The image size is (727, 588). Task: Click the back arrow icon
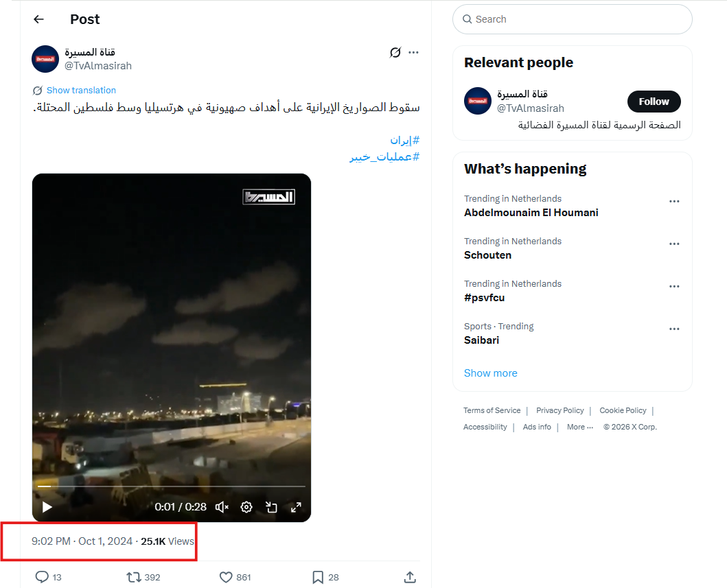coord(38,19)
